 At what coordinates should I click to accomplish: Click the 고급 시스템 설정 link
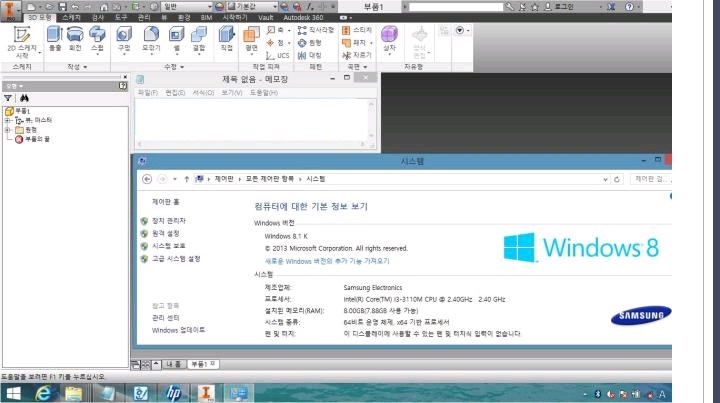tap(176, 258)
